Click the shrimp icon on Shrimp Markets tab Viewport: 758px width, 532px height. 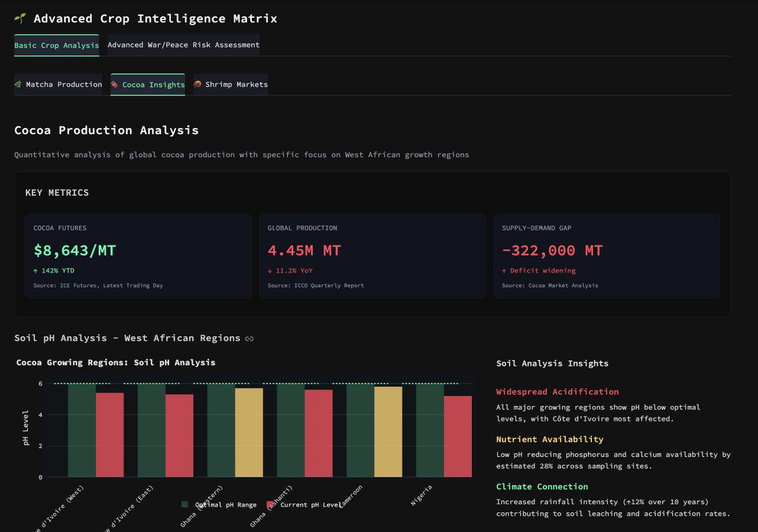pos(198,83)
